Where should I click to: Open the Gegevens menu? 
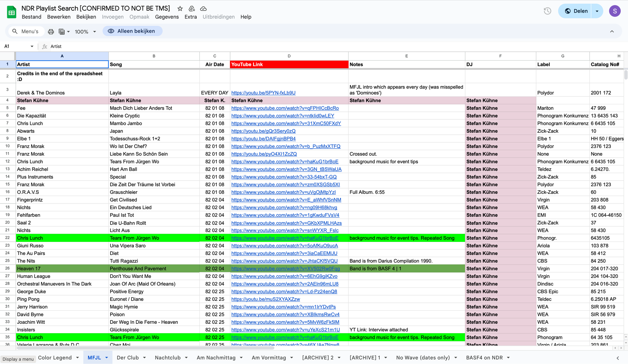coord(167,17)
